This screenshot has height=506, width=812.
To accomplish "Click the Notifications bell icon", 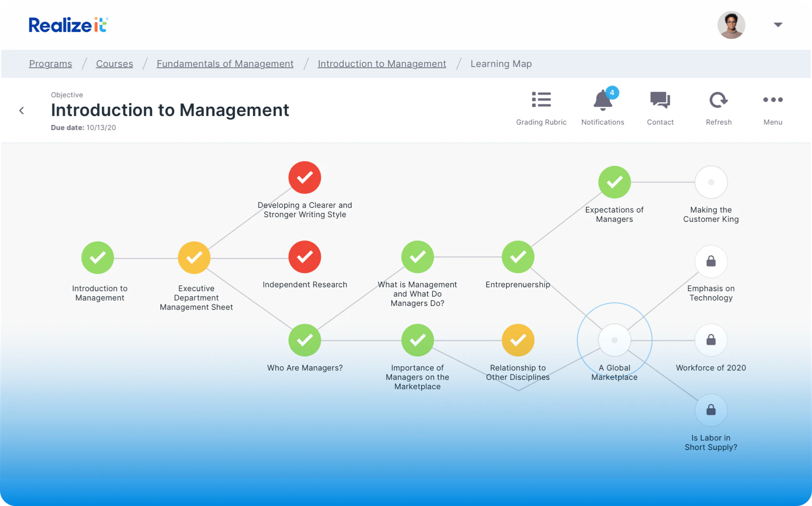I will tap(603, 101).
